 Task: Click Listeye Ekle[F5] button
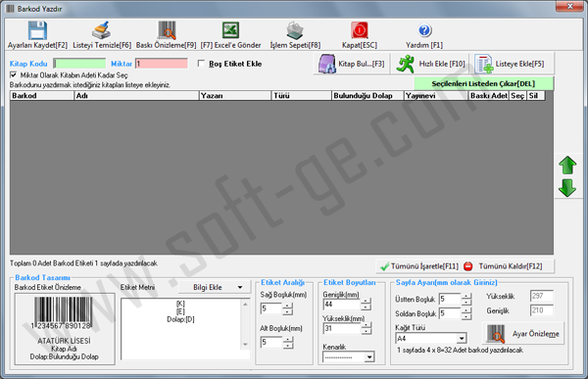[x=512, y=64]
